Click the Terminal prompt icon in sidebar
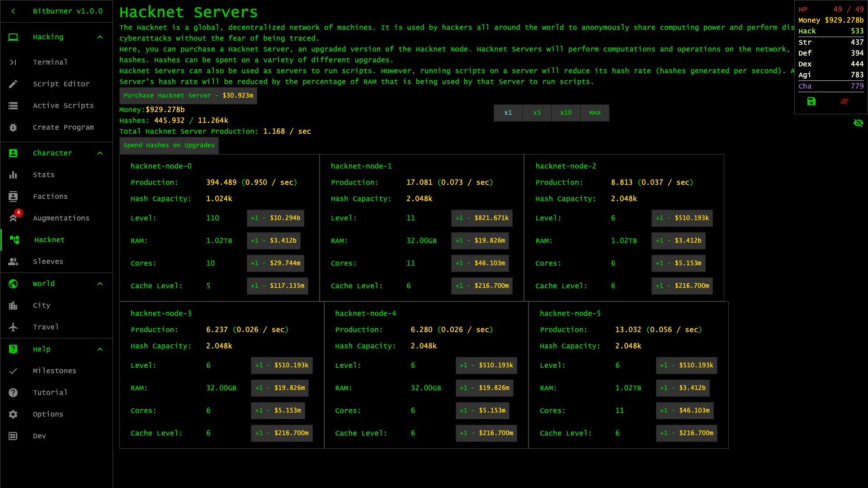 pyautogui.click(x=13, y=62)
